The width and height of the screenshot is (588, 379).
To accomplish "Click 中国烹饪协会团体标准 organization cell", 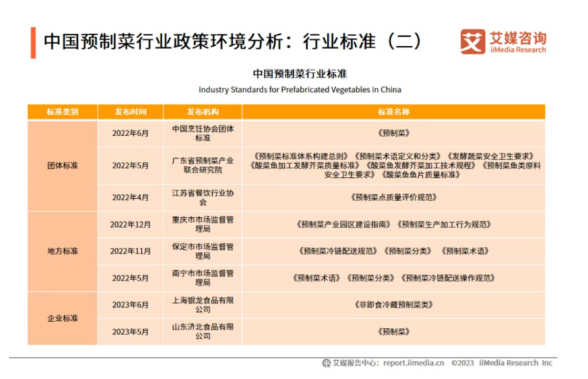I will (x=203, y=133).
